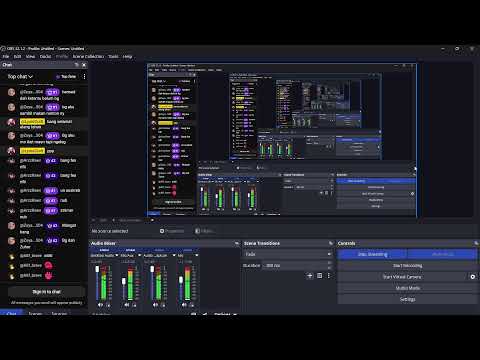This screenshot has height=360, width=480.
Task: Open the Edit menu
Action: click(17, 56)
